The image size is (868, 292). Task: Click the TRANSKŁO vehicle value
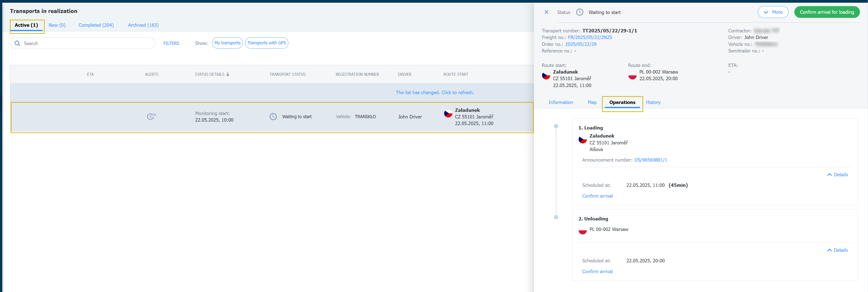[365, 117]
